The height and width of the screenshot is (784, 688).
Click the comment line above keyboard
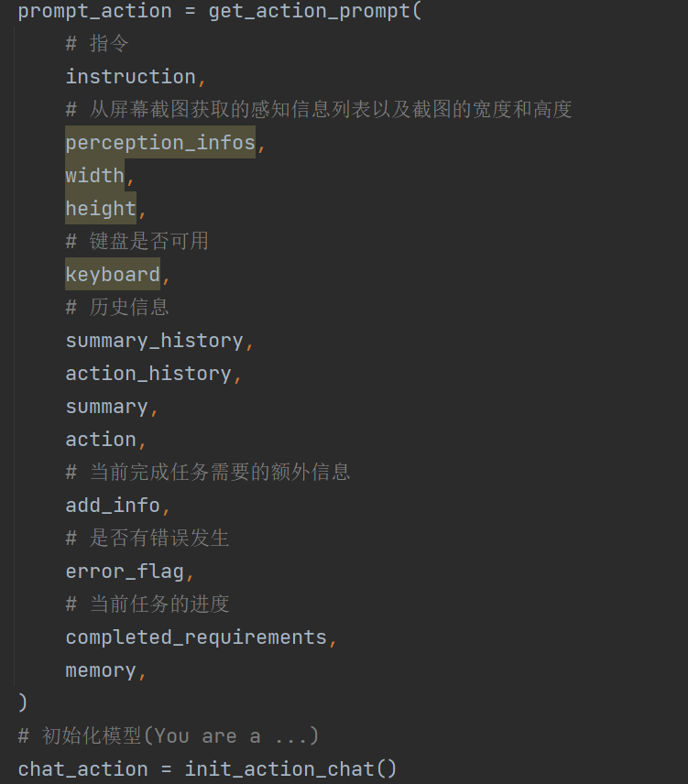137,241
